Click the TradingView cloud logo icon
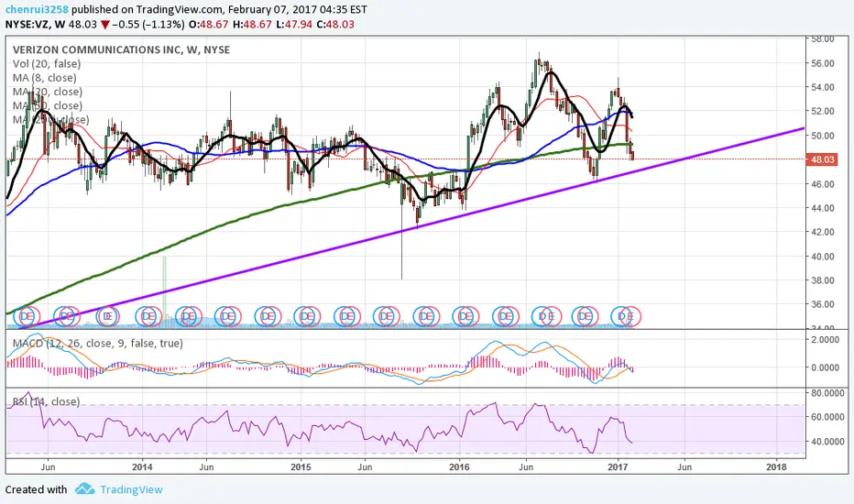Screen dimensions: 854x504 tap(84, 488)
